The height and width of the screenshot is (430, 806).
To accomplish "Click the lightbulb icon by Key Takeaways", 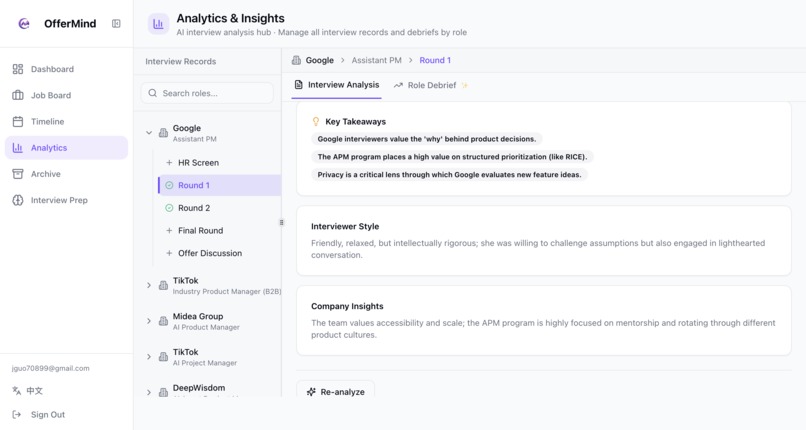I will pyautogui.click(x=316, y=121).
